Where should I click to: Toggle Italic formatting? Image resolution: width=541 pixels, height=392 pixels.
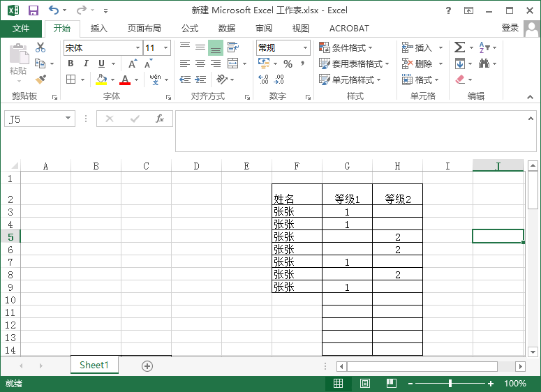86,63
